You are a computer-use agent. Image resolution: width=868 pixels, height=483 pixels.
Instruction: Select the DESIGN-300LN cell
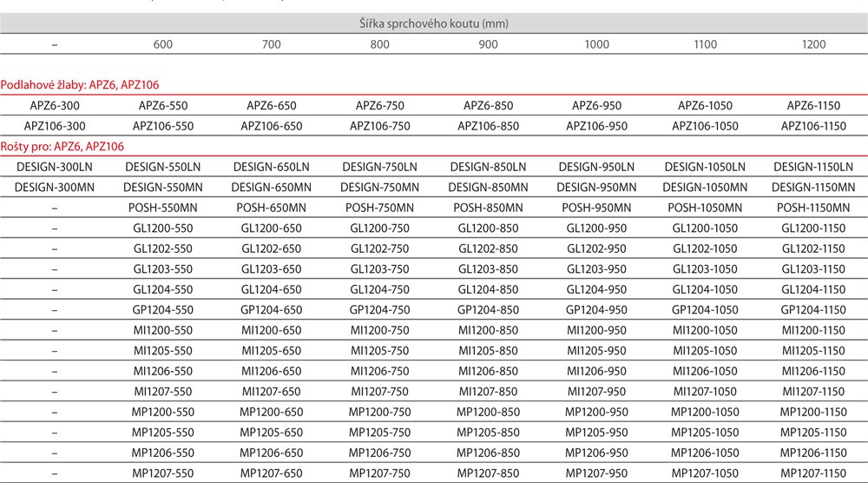pos(54,167)
